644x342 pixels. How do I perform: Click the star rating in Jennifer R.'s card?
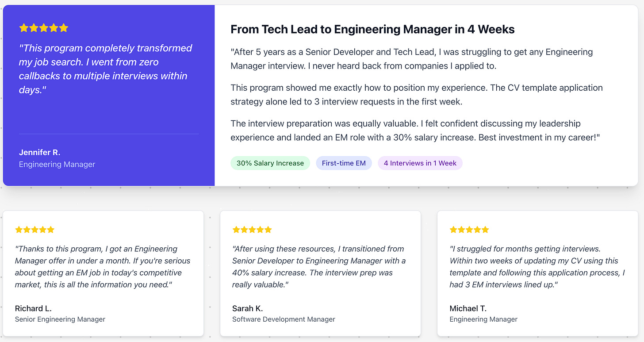tap(44, 28)
